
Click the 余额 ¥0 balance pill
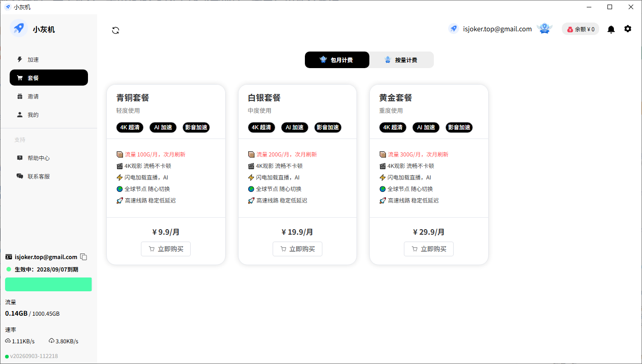coord(580,29)
